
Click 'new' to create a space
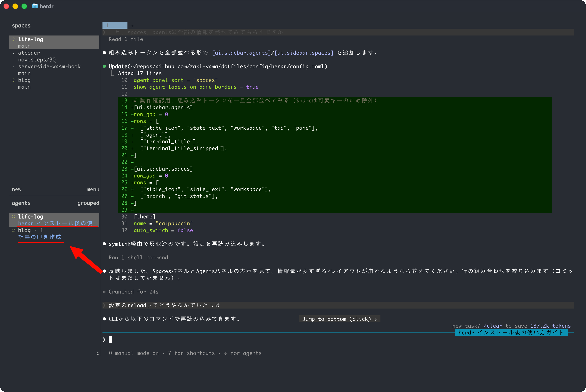coord(17,189)
